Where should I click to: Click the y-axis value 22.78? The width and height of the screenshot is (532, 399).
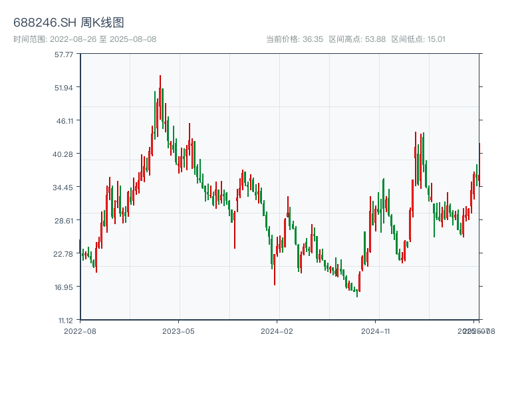pyautogui.click(x=63, y=254)
